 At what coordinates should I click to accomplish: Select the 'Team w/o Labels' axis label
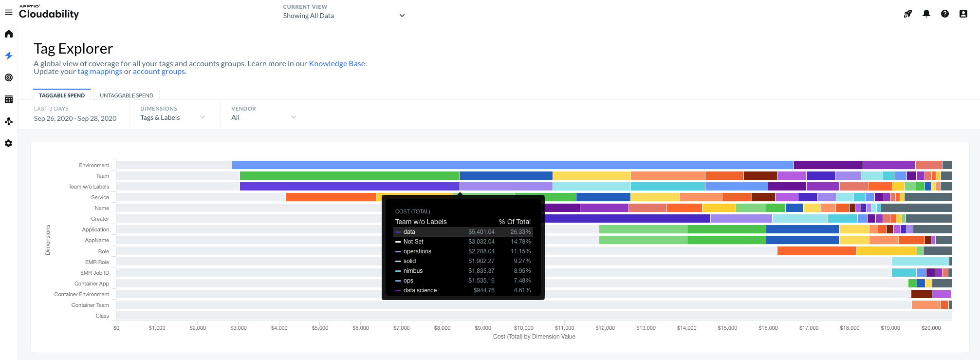click(89, 187)
